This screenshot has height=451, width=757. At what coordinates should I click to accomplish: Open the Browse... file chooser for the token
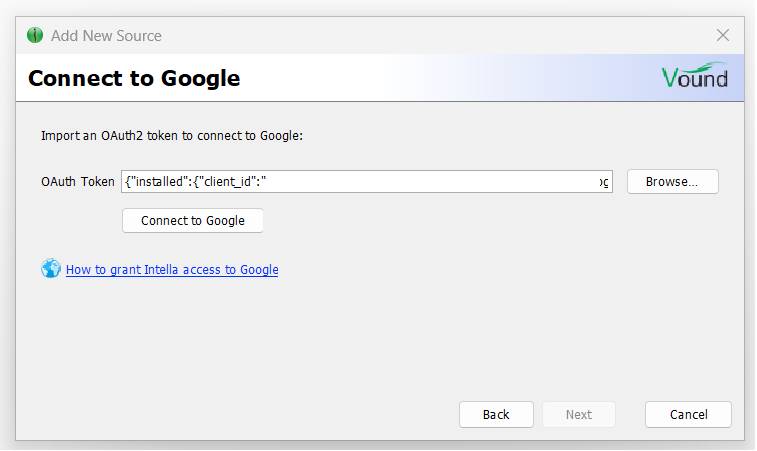coord(673,182)
